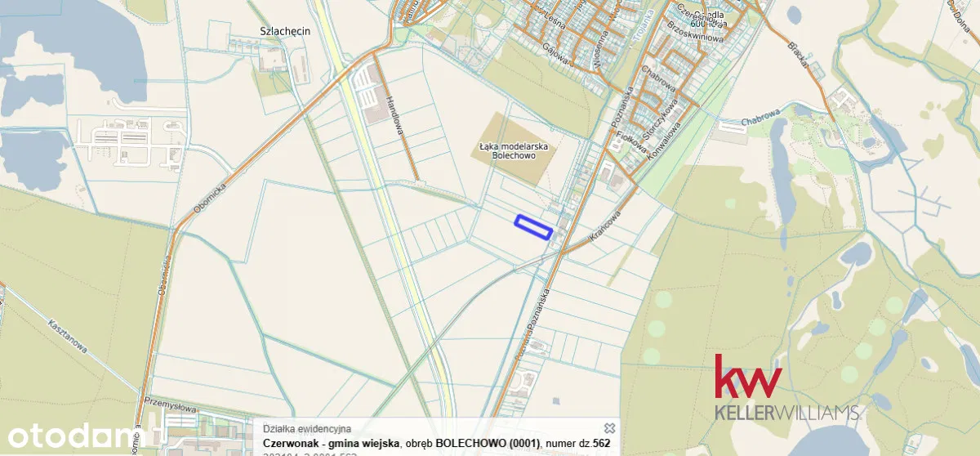The height and width of the screenshot is (456, 980).
Task: Close the Działka ewidencyjna info popup
Action: tap(608, 427)
